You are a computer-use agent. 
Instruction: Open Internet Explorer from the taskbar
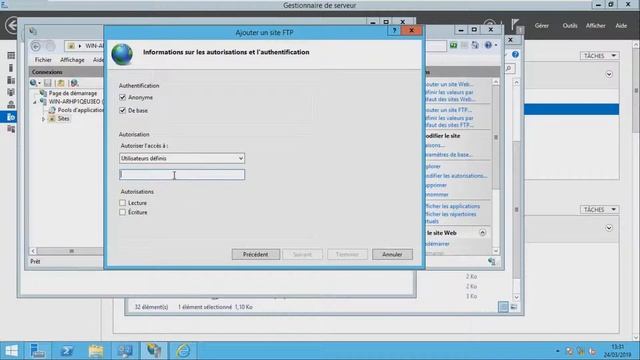click(x=183, y=351)
